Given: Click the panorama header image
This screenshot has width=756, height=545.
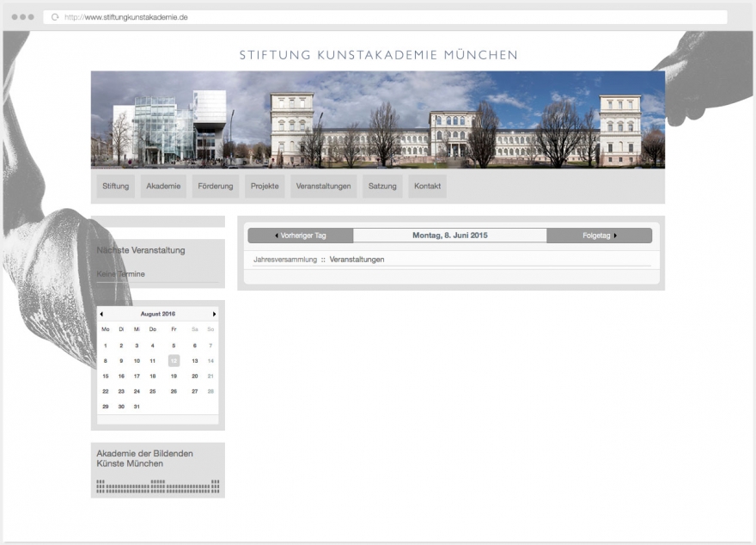Looking at the screenshot, I should click(x=378, y=119).
